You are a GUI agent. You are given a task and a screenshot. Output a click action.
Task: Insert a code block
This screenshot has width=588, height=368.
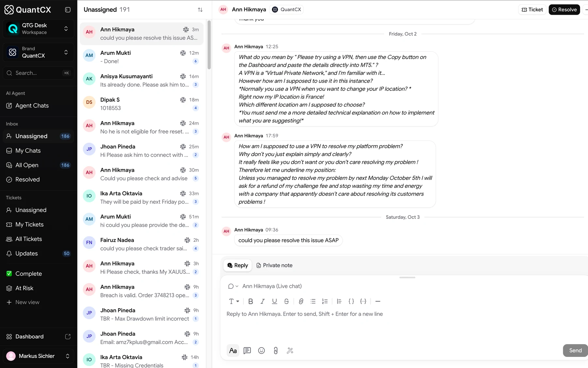pos(363,301)
